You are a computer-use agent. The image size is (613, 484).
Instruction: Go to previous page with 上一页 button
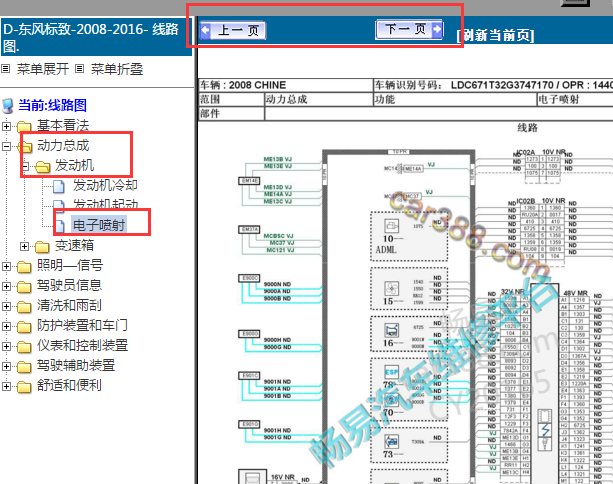(233, 30)
